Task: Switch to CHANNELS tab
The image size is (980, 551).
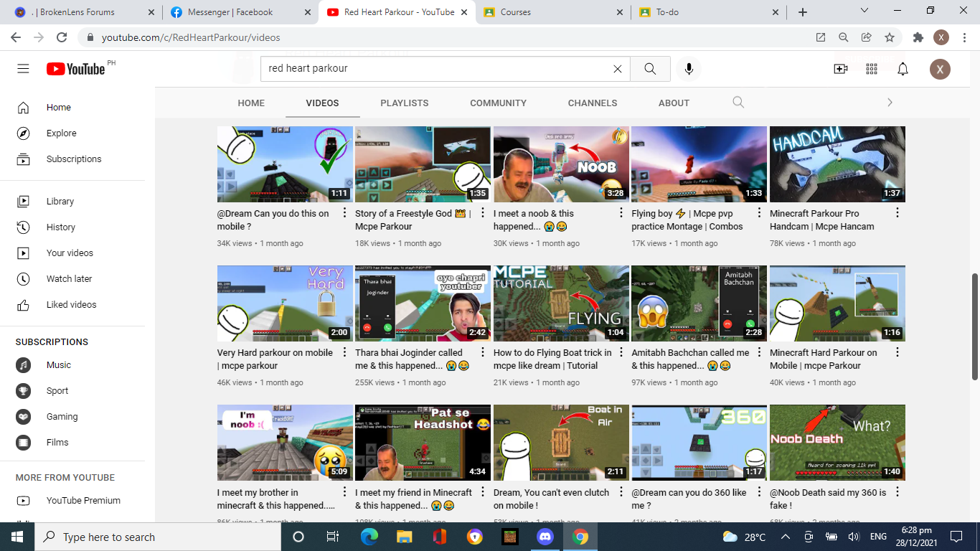Action: tap(593, 103)
